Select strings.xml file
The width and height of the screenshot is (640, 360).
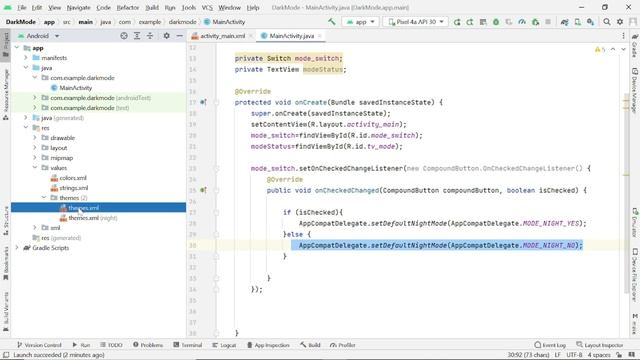tap(73, 188)
